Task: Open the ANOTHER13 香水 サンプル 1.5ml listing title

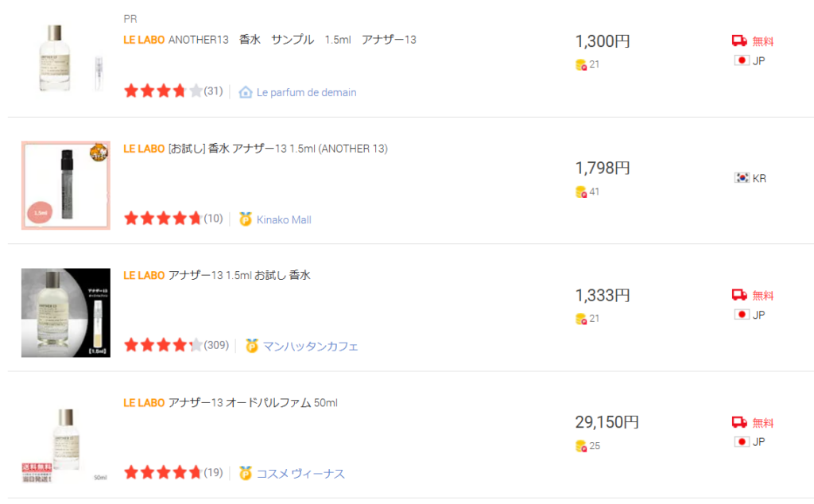Action: [270, 40]
